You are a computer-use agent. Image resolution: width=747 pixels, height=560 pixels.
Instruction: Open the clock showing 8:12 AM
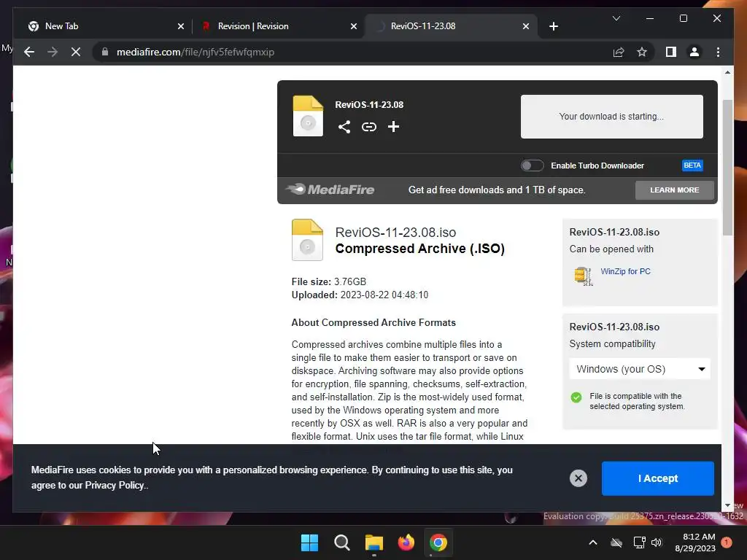(x=694, y=542)
